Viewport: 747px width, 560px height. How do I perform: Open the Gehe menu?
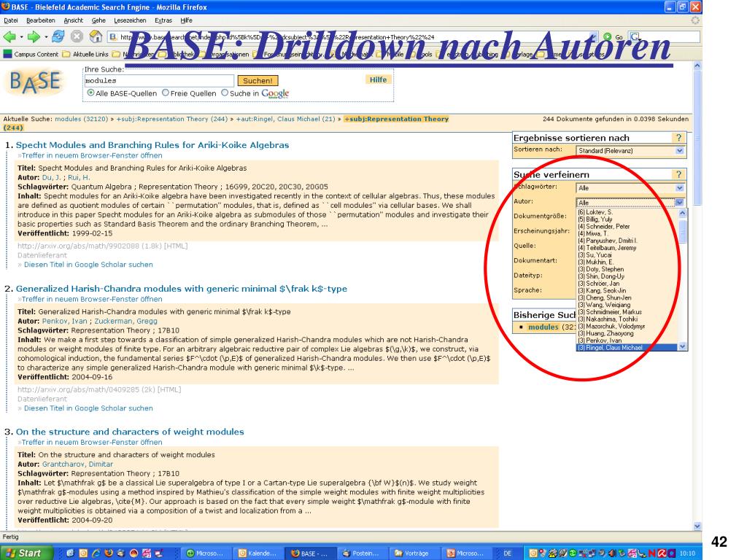[x=98, y=20]
